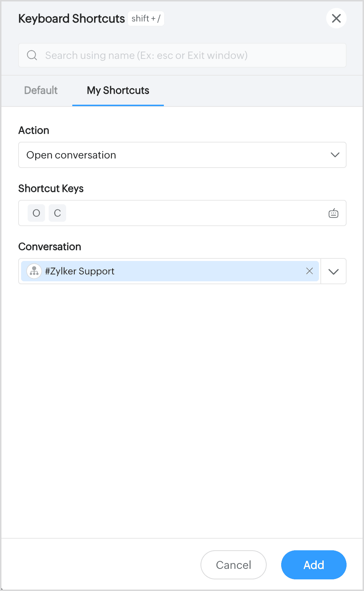The height and width of the screenshot is (591, 364).
Task: Click the blue Add button
Action: [314, 564]
